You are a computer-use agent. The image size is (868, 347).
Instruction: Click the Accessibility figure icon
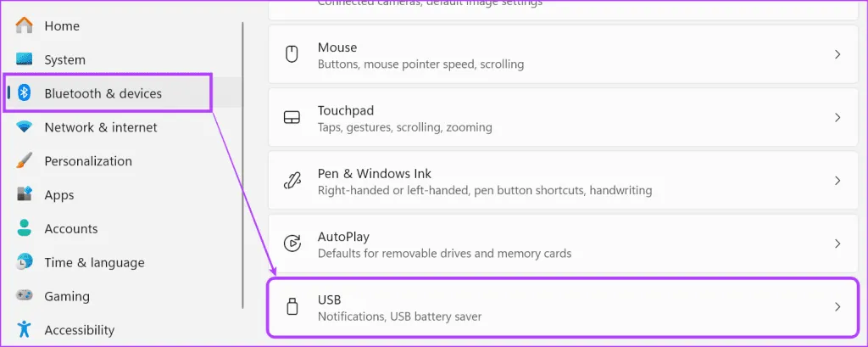tap(25, 330)
